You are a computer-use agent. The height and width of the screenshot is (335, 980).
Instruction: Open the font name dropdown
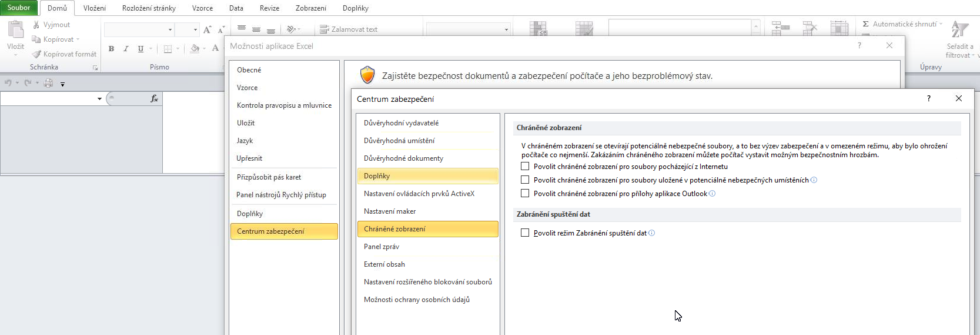170,29
